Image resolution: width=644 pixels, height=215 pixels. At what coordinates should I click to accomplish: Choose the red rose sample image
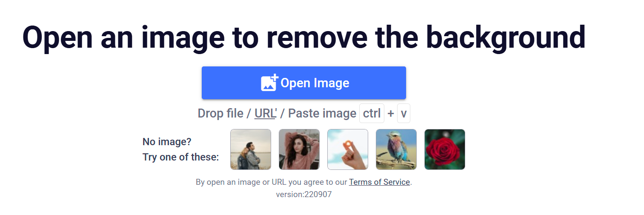click(x=445, y=149)
